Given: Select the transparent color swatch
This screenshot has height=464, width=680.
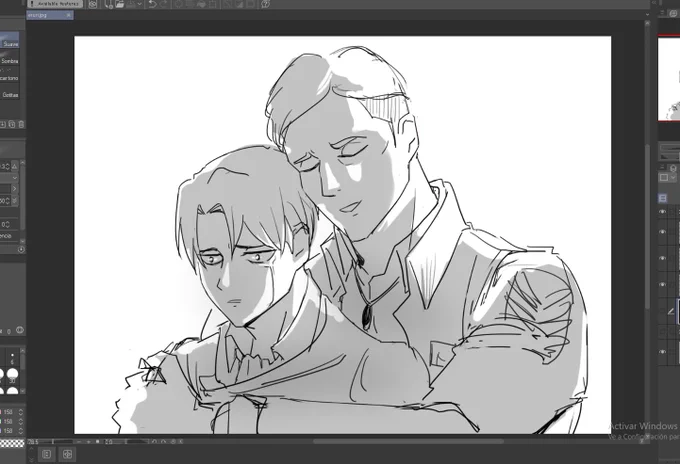Looking at the screenshot, I should [x=12, y=443].
